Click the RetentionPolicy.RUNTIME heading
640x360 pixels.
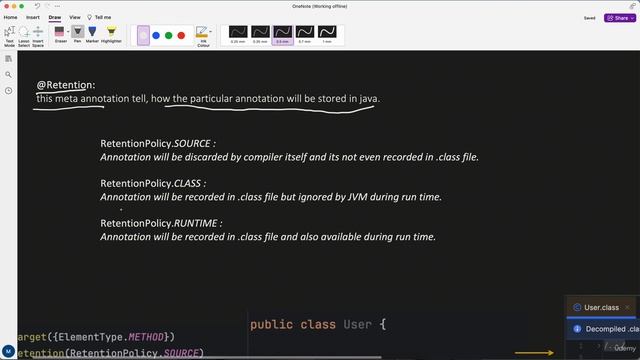(161, 223)
